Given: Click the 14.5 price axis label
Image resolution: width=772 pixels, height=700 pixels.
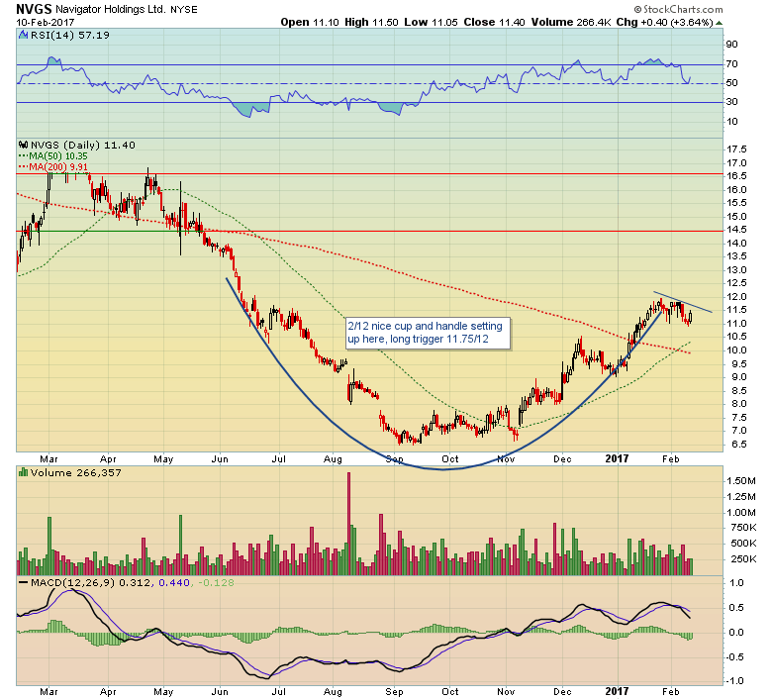Looking at the screenshot, I should (x=736, y=230).
